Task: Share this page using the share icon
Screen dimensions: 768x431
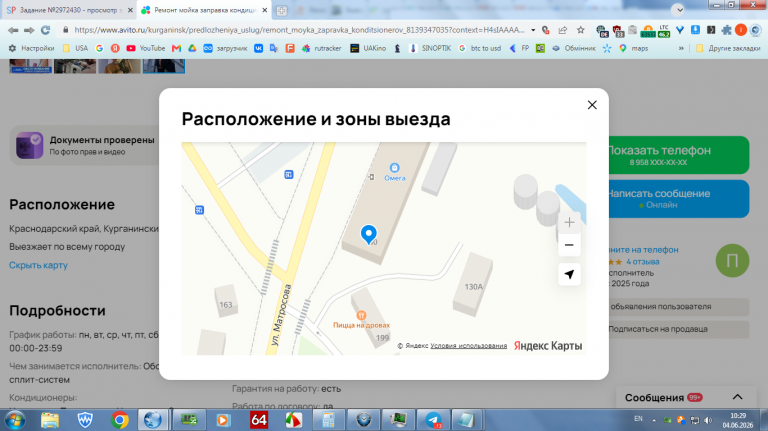Action: tap(563, 30)
